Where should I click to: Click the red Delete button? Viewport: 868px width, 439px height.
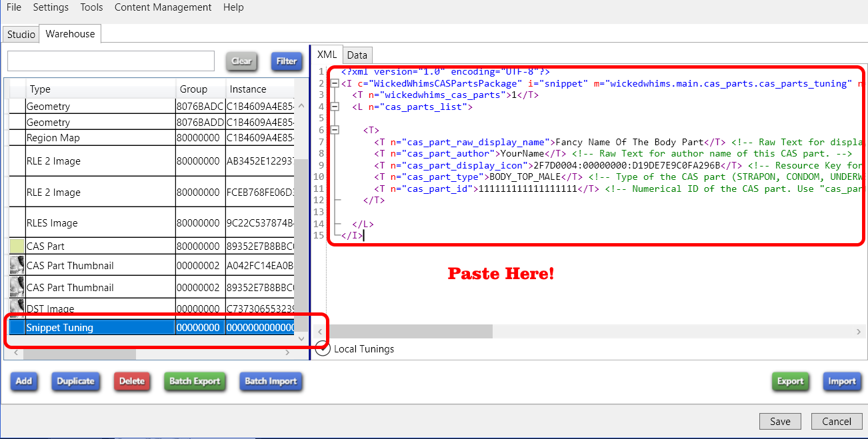(x=132, y=381)
